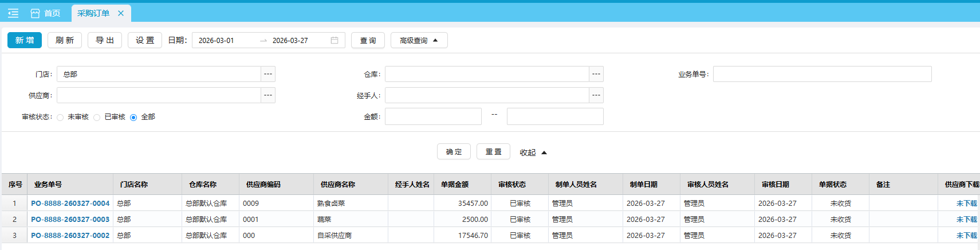Open order PO-8888-260327-0004
The width and height of the screenshot is (980, 250).
(70, 203)
